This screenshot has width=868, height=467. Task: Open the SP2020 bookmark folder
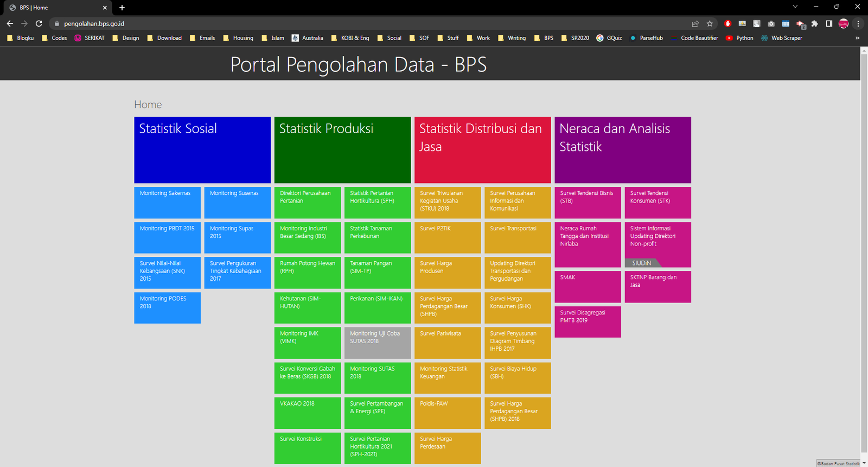575,38
